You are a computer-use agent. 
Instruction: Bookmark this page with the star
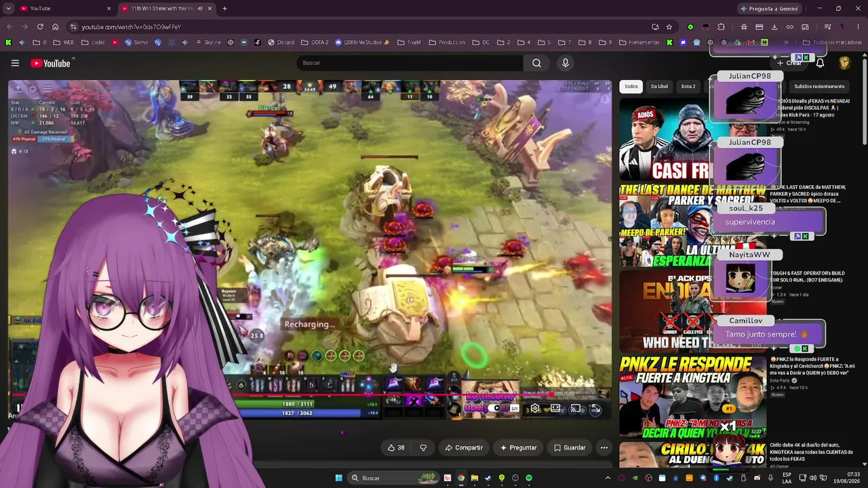click(669, 27)
